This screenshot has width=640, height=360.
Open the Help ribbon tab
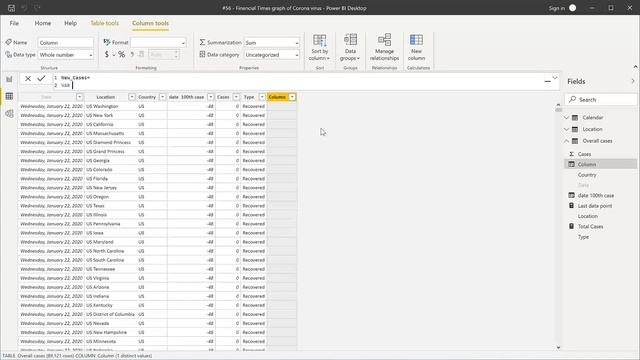click(x=71, y=23)
